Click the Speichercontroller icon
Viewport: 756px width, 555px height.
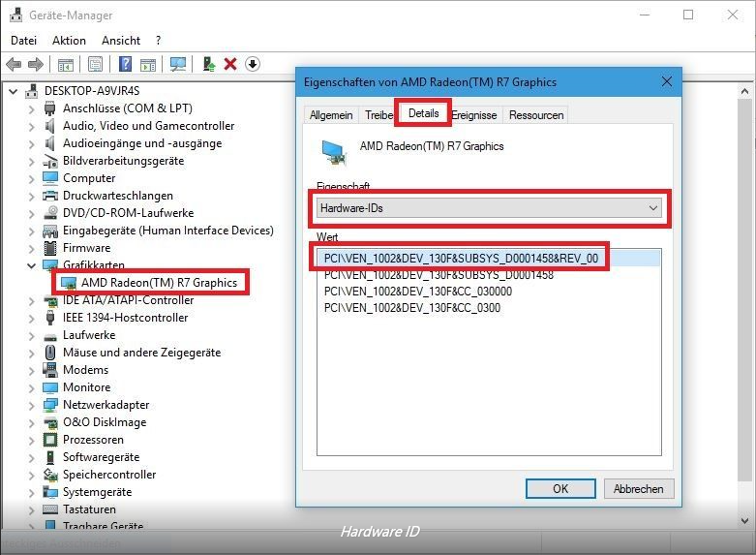point(50,475)
